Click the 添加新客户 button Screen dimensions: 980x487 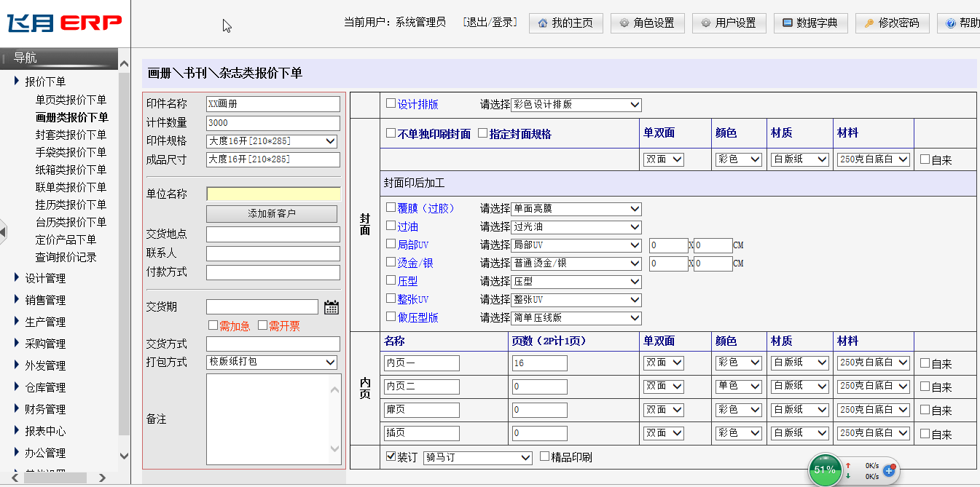[x=272, y=213]
